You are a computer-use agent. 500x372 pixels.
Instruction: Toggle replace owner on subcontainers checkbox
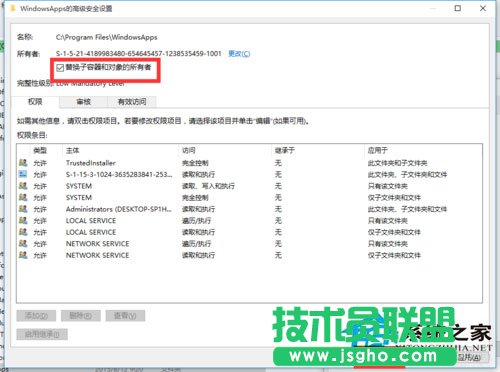coord(60,68)
